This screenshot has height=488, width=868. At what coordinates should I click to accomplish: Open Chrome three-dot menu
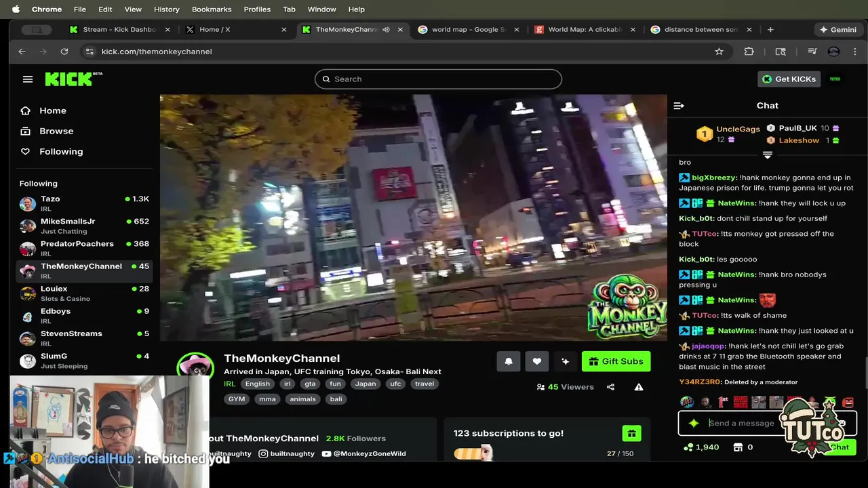click(855, 52)
